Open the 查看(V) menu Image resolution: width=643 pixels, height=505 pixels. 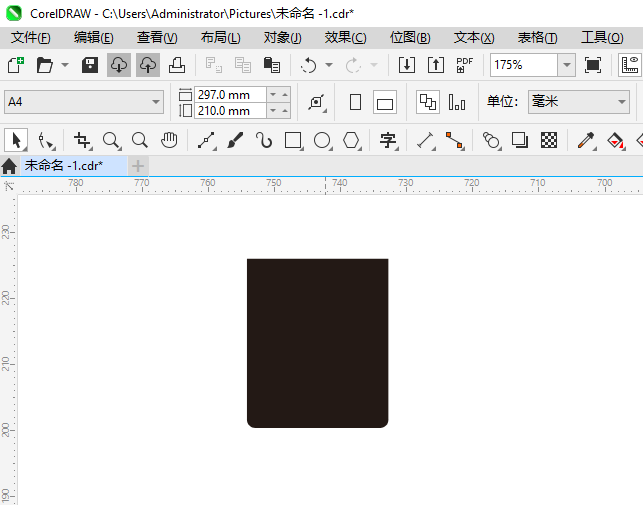[157, 38]
